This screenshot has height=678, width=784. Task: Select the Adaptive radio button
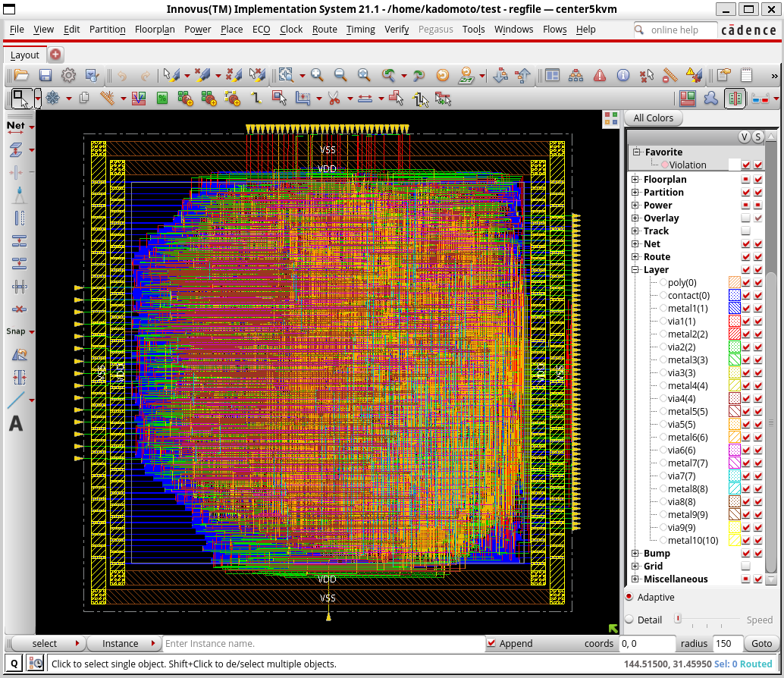coord(629,597)
